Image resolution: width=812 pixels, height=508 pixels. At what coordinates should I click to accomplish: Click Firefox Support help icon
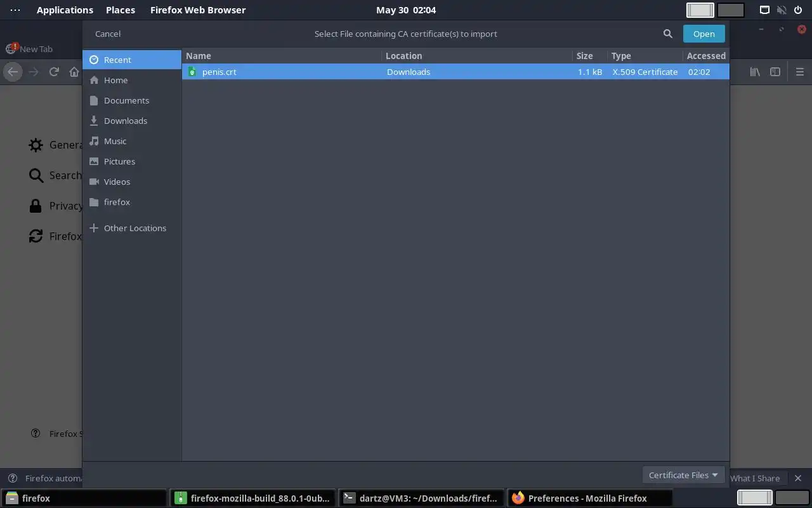pos(36,434)
